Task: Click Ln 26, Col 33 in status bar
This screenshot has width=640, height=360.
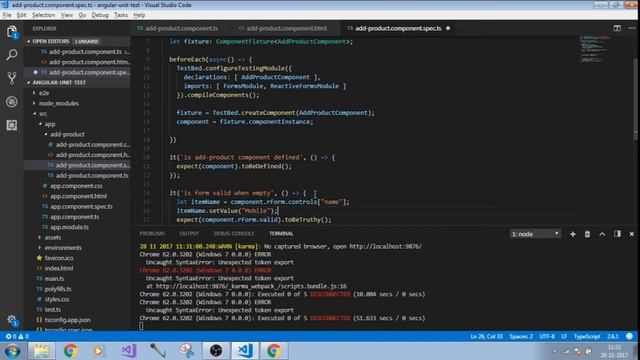Action: (x=486, y=336)
